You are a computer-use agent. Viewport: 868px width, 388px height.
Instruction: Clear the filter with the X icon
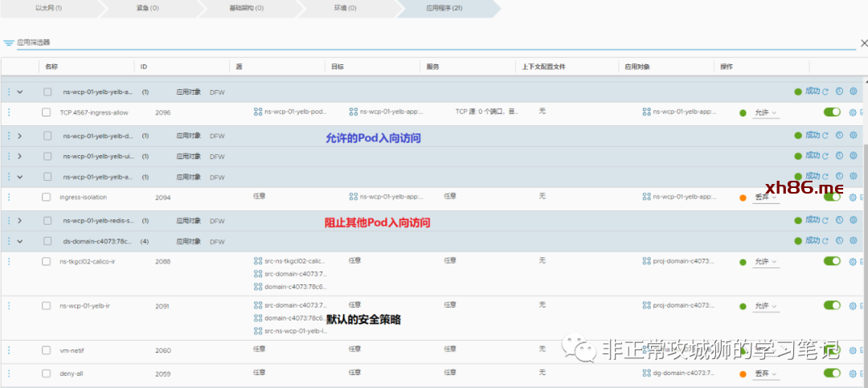[x=863, y=43]
